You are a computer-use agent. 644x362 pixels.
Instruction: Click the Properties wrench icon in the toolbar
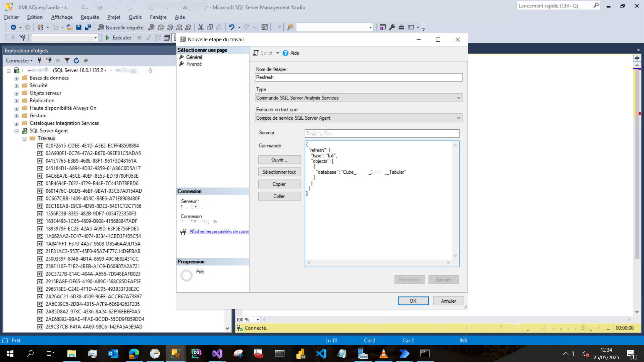(392, 27)
